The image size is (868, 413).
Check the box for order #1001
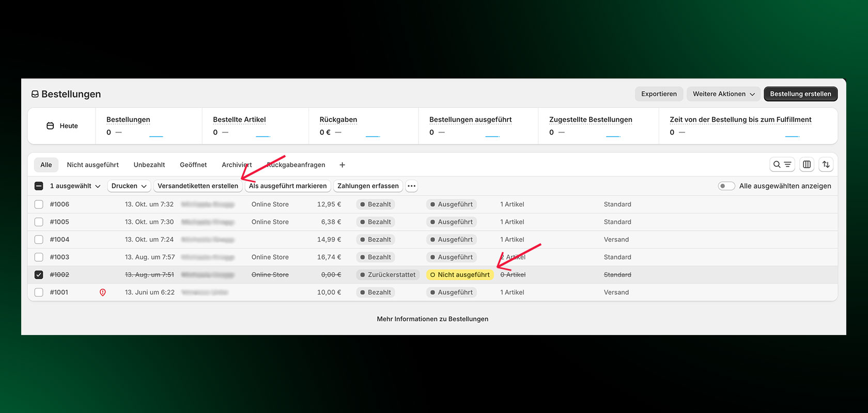click(x=39, y=292)
